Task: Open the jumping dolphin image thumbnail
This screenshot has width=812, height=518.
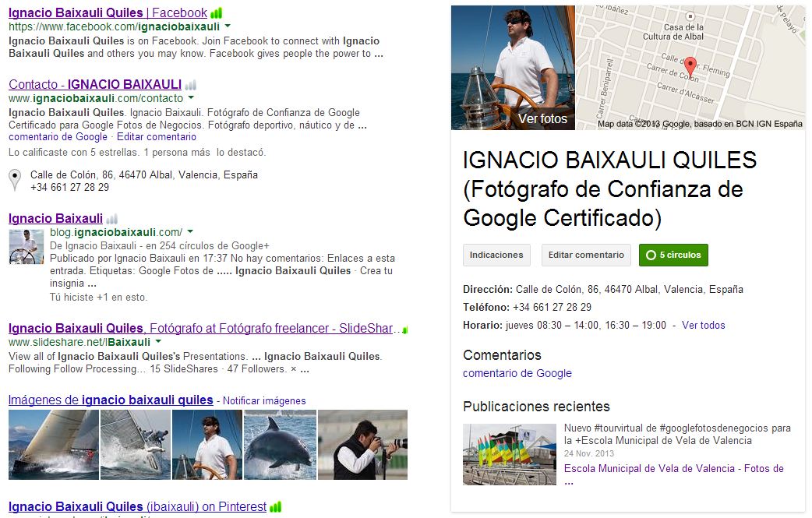Action: pos(280,445)
